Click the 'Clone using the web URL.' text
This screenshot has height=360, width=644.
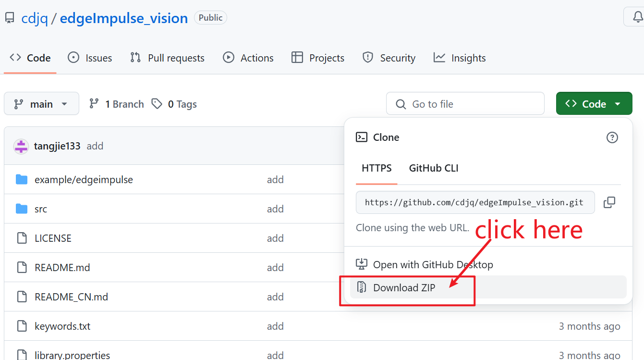[x=413, y=228]
